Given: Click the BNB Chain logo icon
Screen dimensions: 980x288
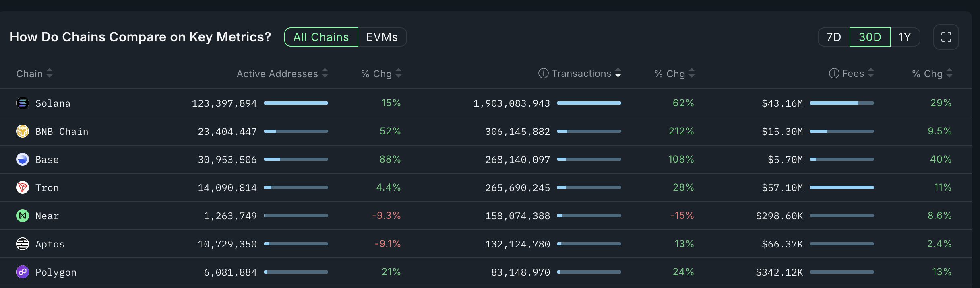Looking at the screenshot, I should 23,131.
